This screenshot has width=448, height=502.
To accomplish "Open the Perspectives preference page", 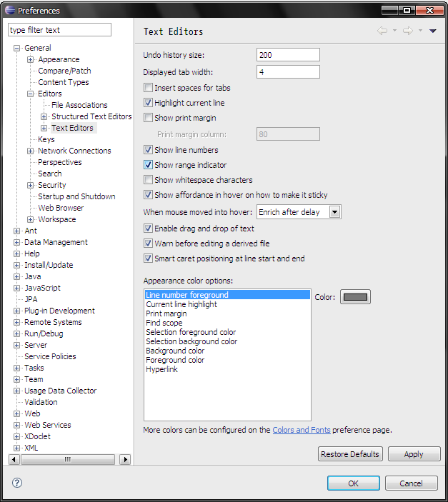I will pos(59,162).
